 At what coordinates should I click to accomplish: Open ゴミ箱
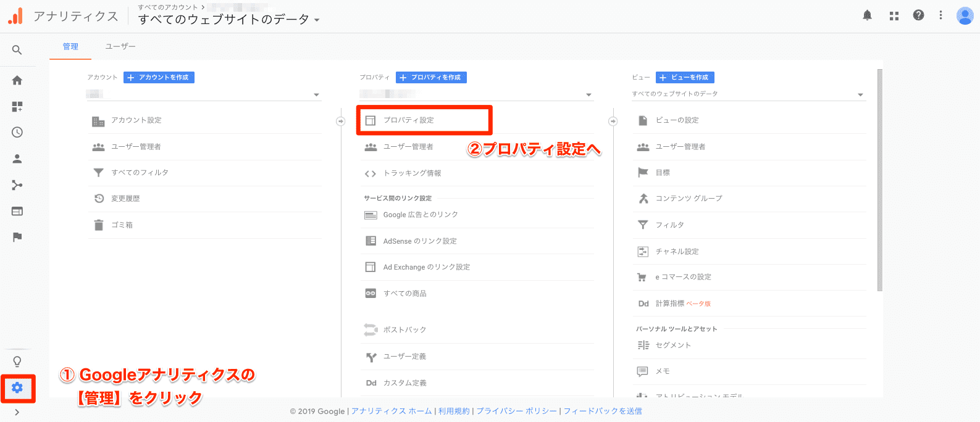click(x=122, y=225)
